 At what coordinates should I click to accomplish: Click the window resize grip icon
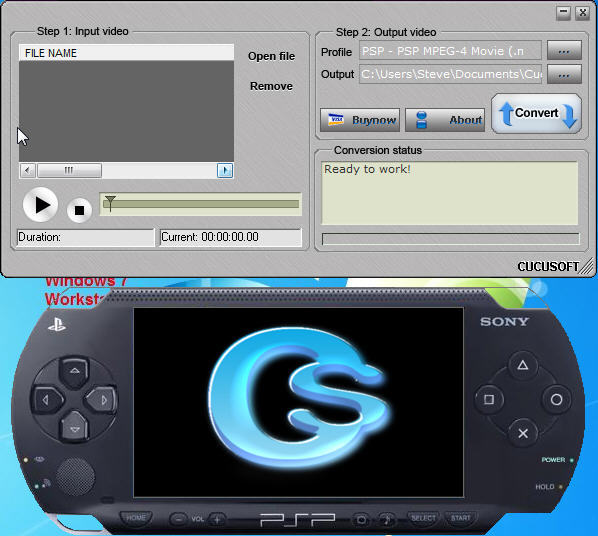[587, 266]
